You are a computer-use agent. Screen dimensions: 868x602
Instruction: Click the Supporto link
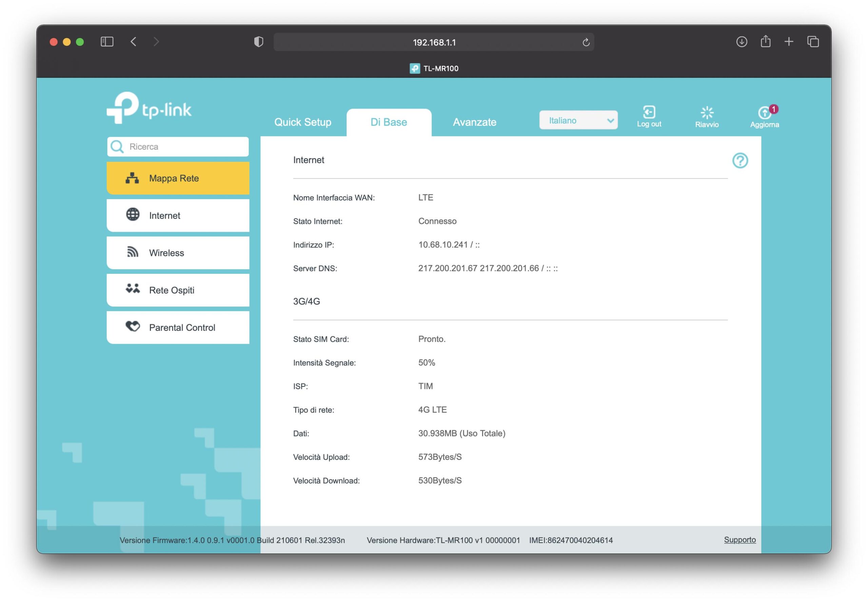click(739, 540)
